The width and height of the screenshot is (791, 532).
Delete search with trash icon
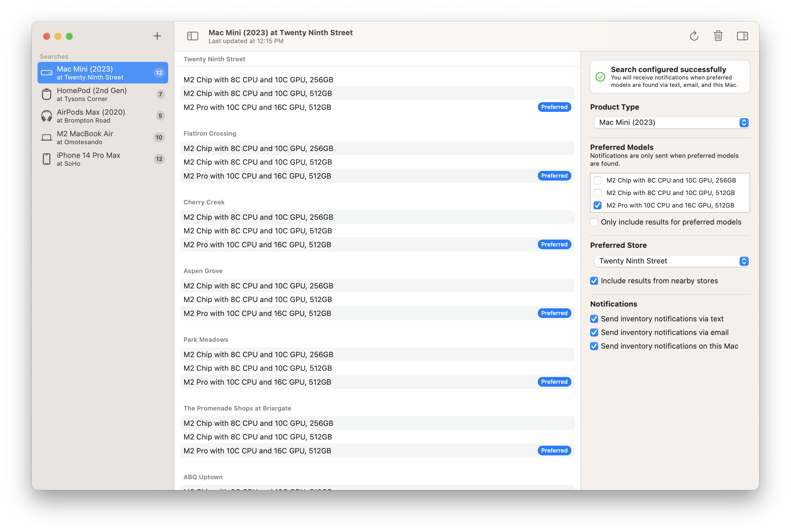coord(718,36)
